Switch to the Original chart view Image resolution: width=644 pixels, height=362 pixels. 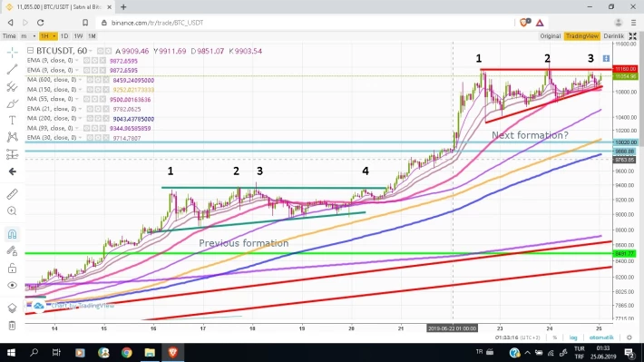tap(551, 36)
